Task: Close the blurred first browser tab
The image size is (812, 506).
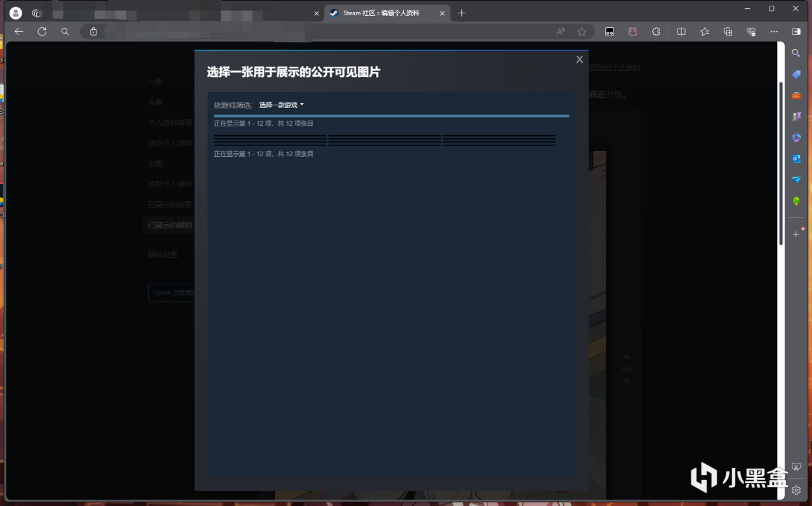Action: (317, 13)
